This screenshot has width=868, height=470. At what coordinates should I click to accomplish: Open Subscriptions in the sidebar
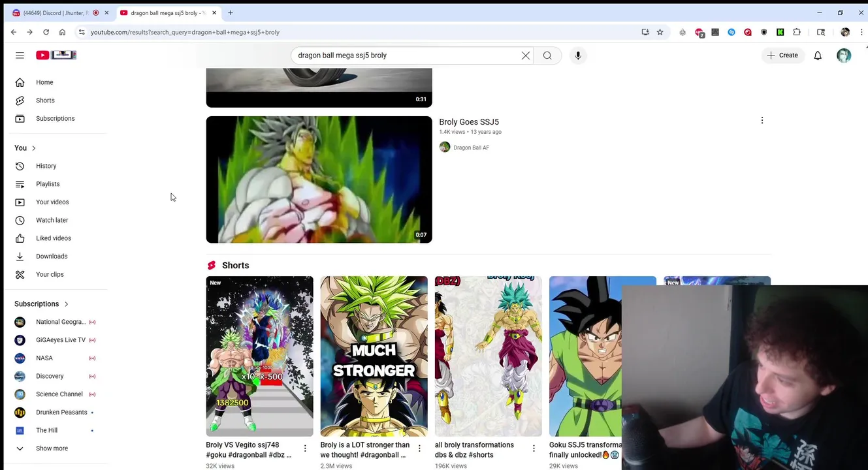56,119
